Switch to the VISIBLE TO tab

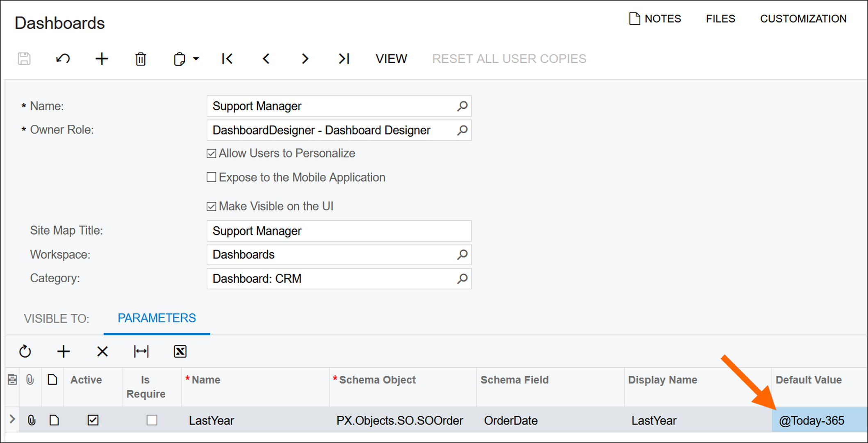click(x=56, y=318)
